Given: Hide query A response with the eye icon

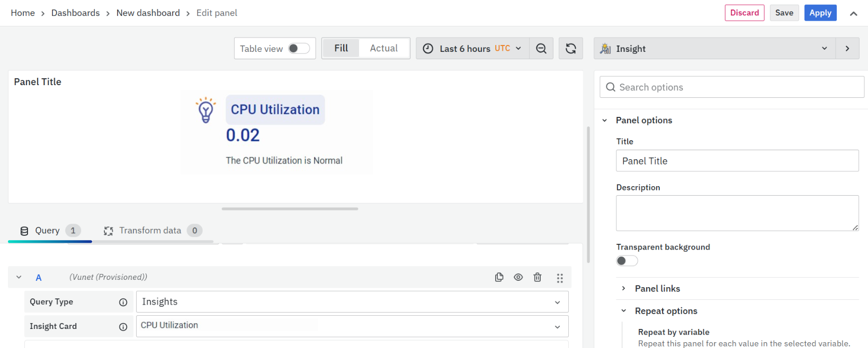Looking at the screenshot, I should 518,277.
